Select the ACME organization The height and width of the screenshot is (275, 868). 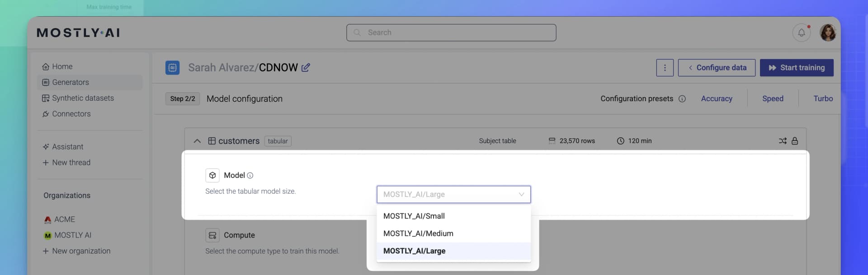59,219
